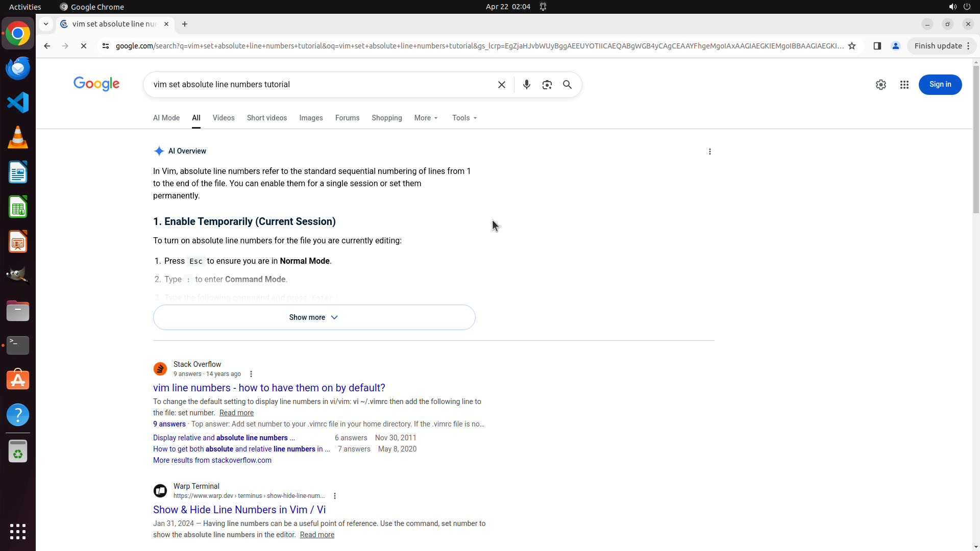Screen dimensions: 980x551
Task: Open quick settings gear icon
Action: [x=880, y=85]
